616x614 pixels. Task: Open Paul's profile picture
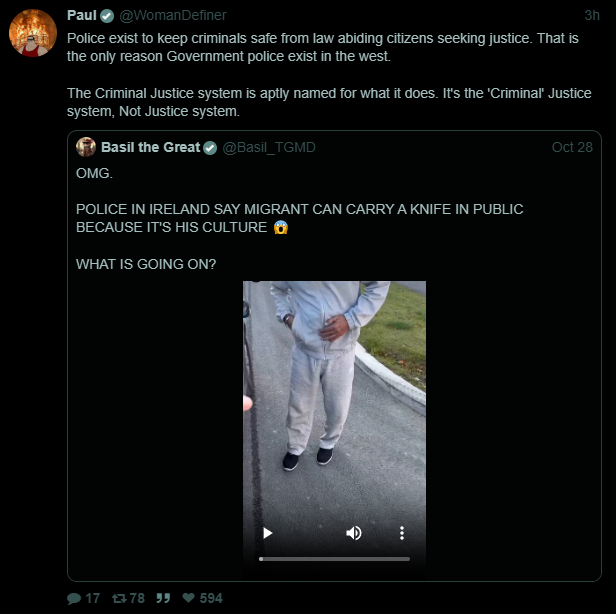point(32,33)
